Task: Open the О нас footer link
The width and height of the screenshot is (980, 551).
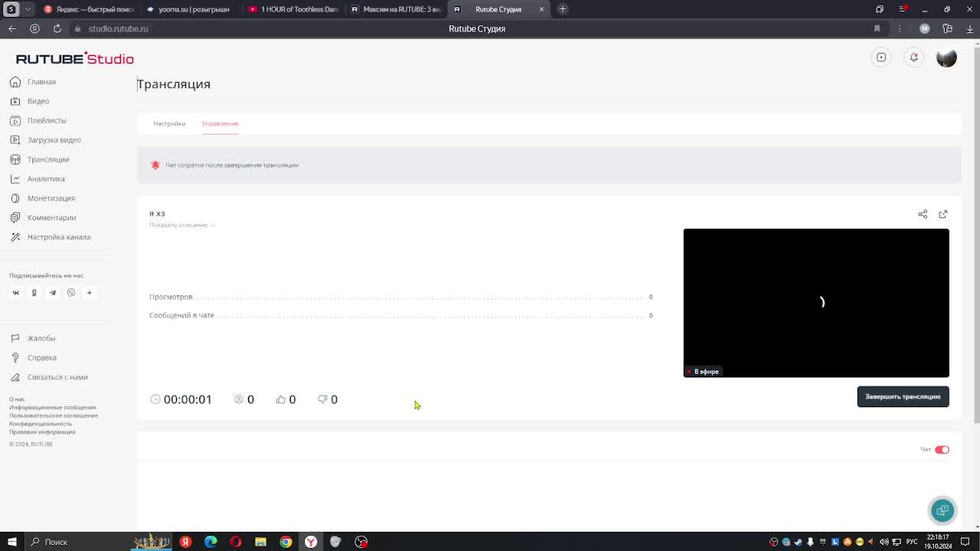Action: click(x=17, y=399)
